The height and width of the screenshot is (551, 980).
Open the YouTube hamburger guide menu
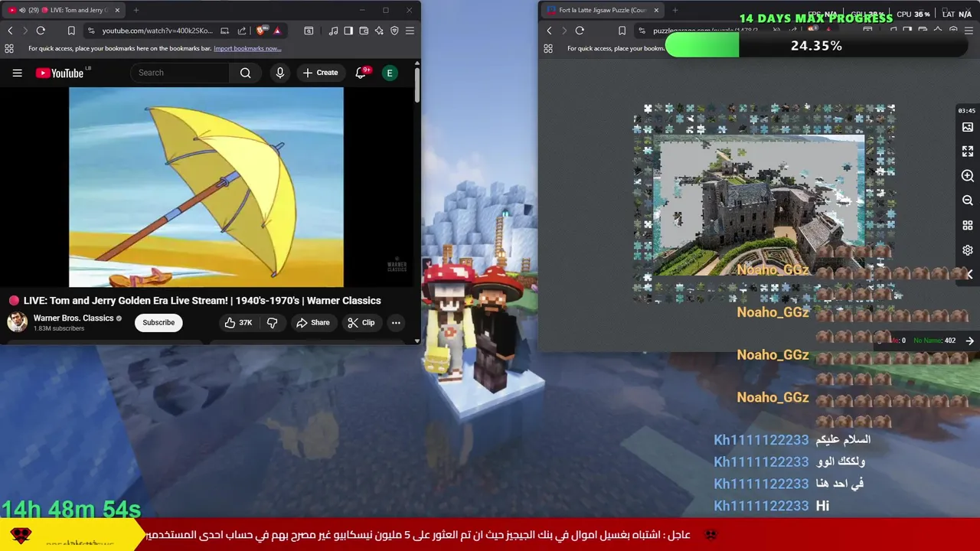[17, 73]
